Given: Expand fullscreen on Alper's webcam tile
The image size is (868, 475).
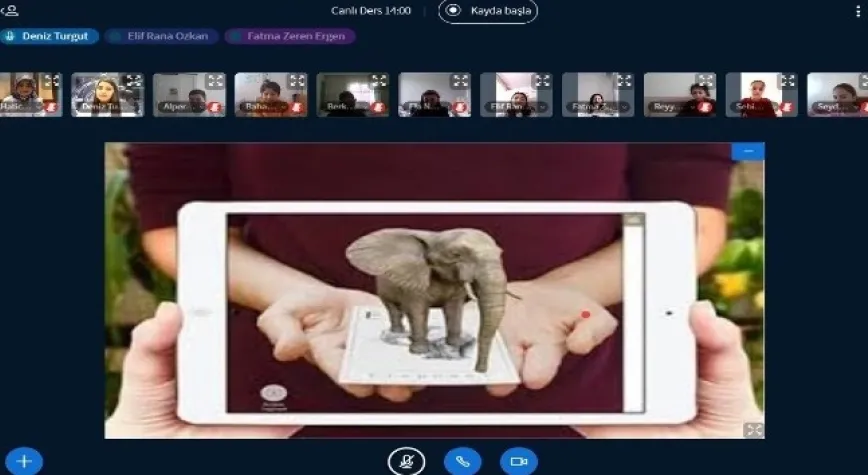Looking at the screenshot, I should 215,81.
